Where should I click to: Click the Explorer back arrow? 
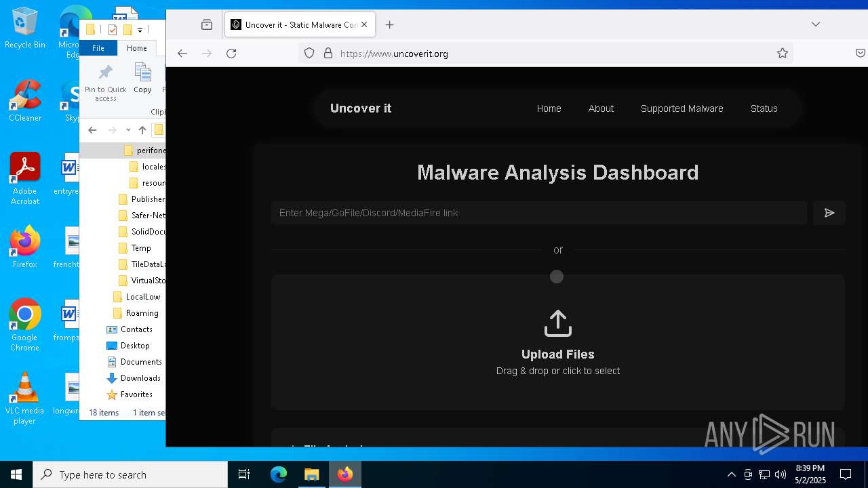click(x=93, y=130)
